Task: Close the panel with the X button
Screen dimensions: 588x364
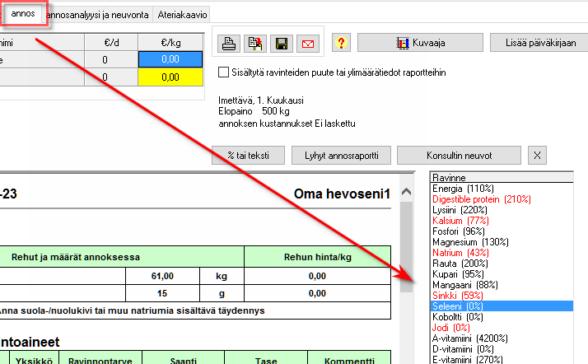Action: 537,155
